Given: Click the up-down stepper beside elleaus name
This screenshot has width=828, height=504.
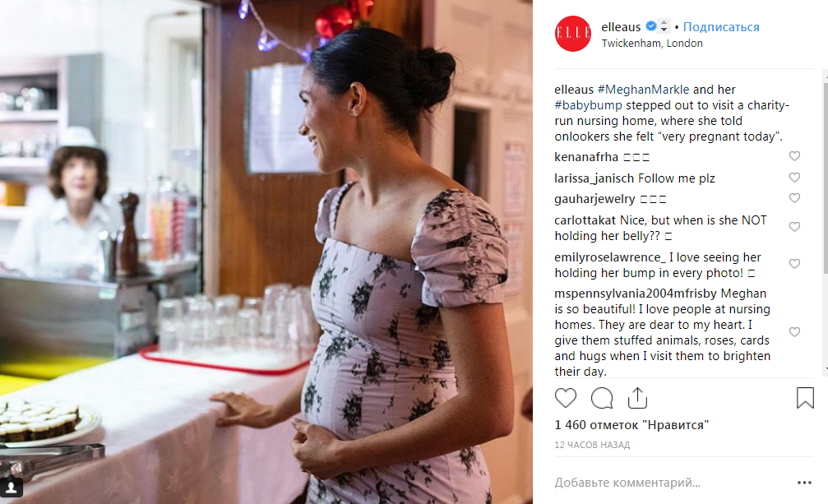Looking at the screenshot, I should coord(664,25).
